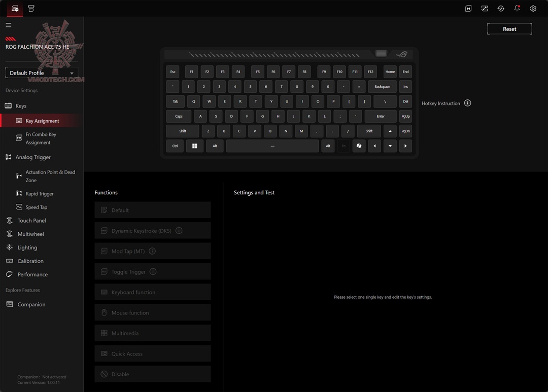Show the Hotkey Instruction info icon
Image resolution: width=548 pixels, height=392 pixels.
pos(467,103)
